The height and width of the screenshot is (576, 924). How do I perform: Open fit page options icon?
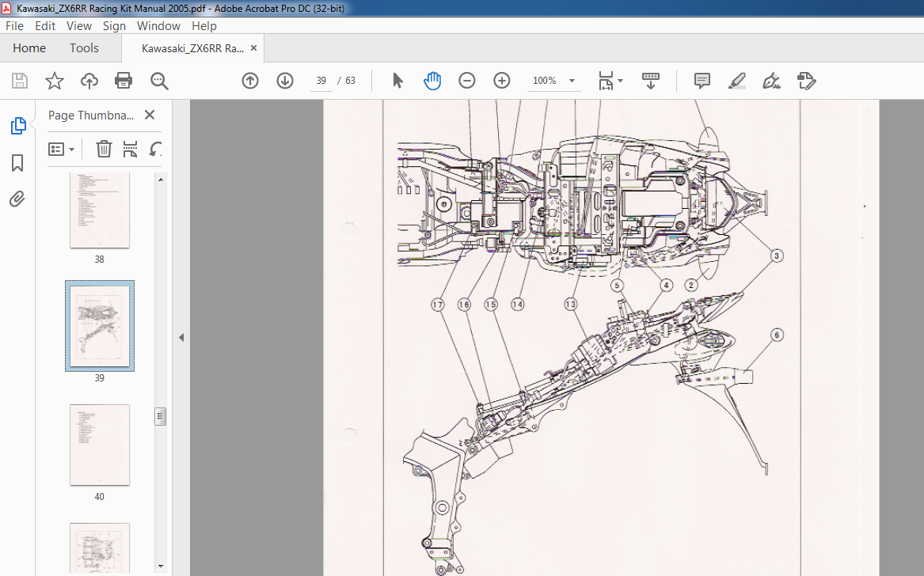click(x=606, y=81)
